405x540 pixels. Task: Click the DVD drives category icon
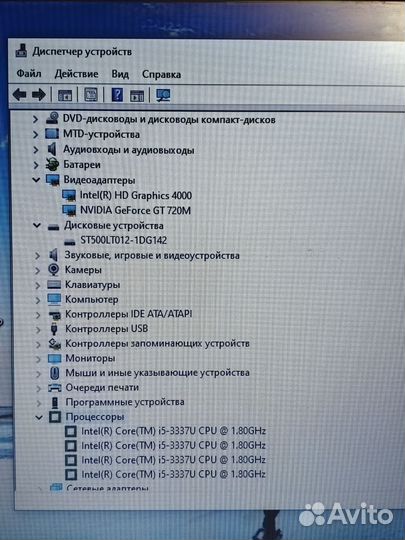pyautogui.click(x=52, y=118)
